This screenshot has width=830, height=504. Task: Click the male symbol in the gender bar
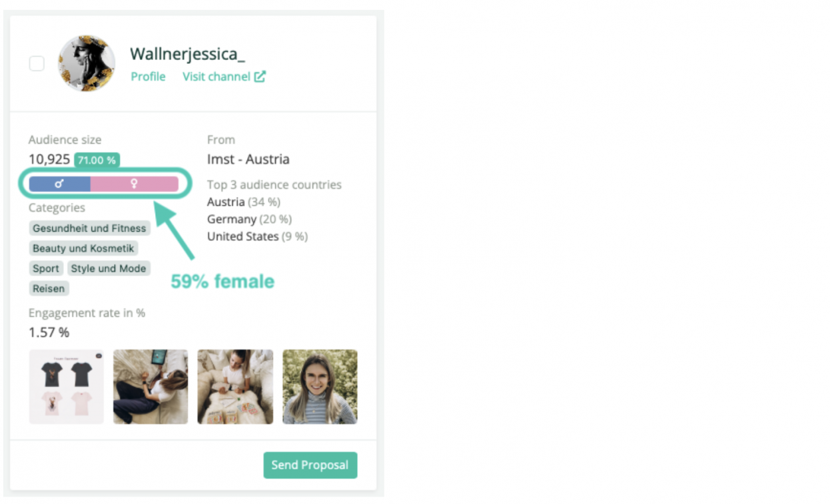coord(59,184)
